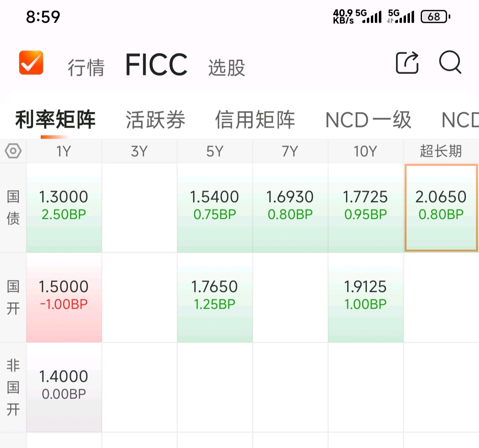The image size is (479, 448).
Task: Open the hexagon matrix settings icon
Action: [13, 151]
